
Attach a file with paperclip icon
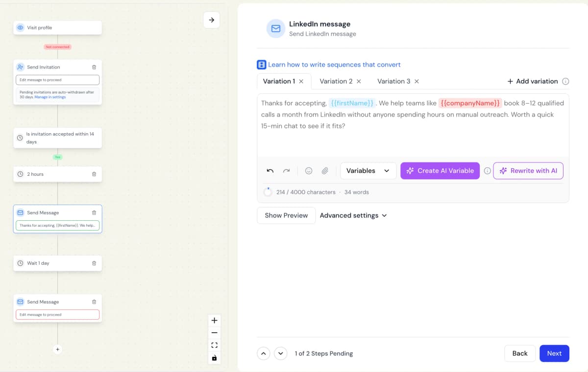[325, 171]
